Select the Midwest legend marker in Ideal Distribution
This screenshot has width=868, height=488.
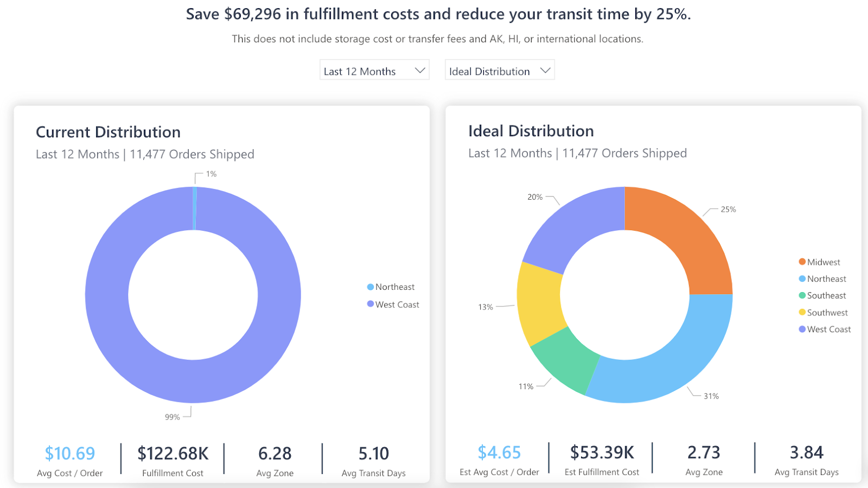802,262
